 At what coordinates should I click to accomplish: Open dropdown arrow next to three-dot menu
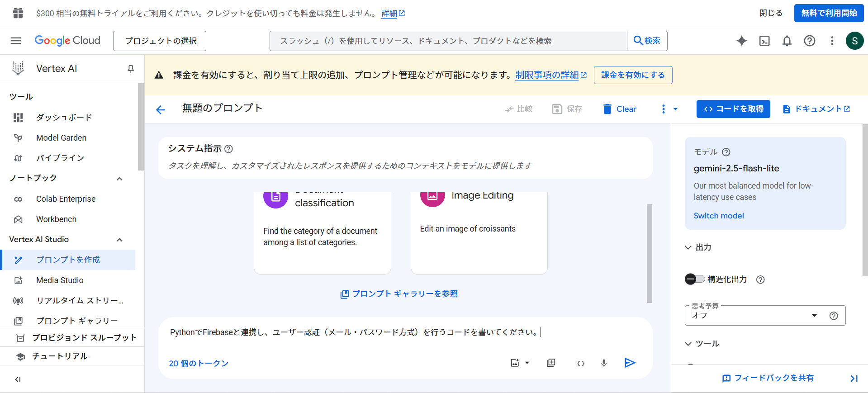675,109
